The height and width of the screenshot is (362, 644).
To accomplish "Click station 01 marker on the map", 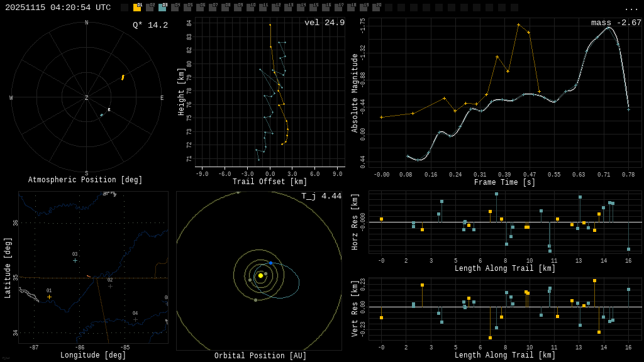I will point(49,297).
